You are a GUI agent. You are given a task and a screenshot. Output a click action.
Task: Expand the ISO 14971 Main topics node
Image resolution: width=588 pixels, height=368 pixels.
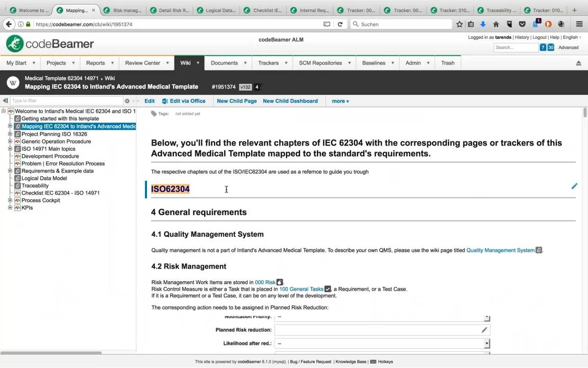[10, 149]
